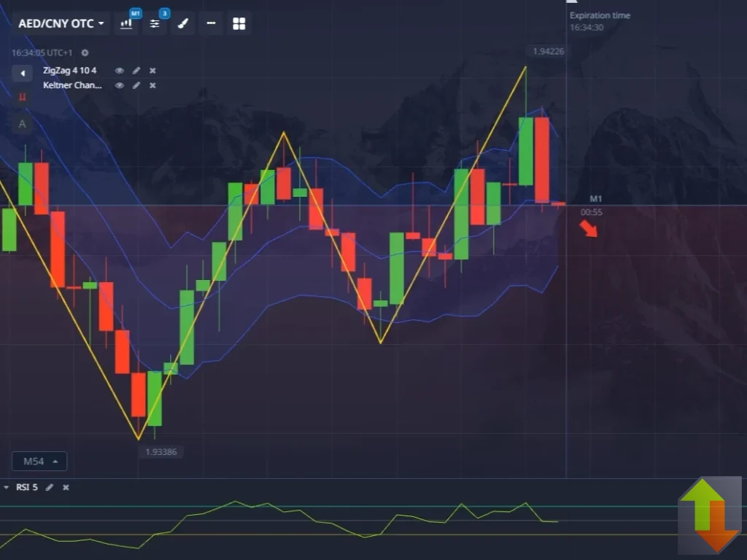Collapse the indicators list with the left arrow
The image size is (747, 560).
tap(23, 72)
